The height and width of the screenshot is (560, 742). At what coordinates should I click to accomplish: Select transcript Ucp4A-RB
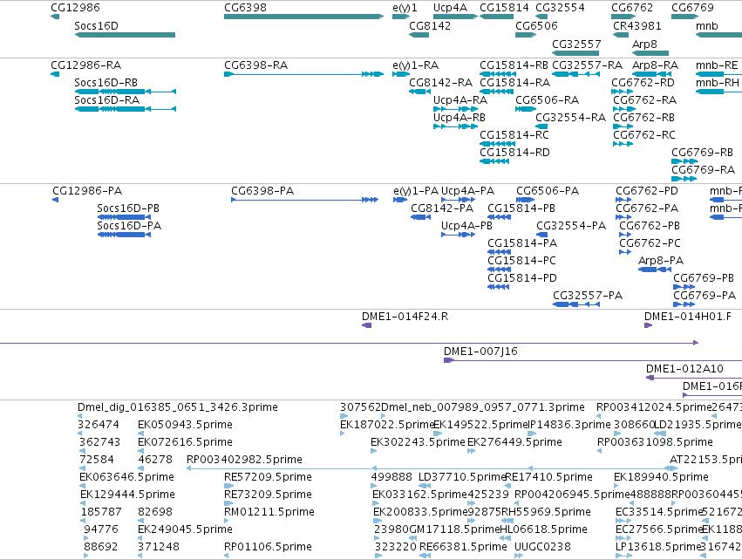click(455, 126)
